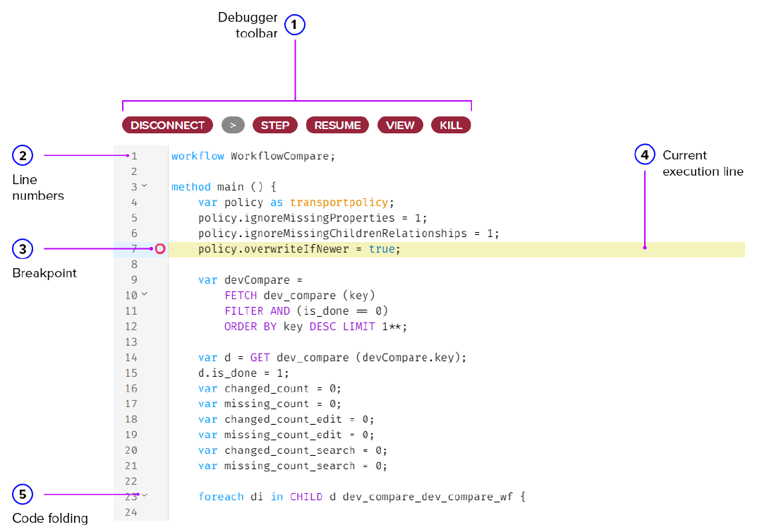Click callout circle 3 labeled Breakpoint
This screenshot has width=762, height=532.
click(23, 248)
